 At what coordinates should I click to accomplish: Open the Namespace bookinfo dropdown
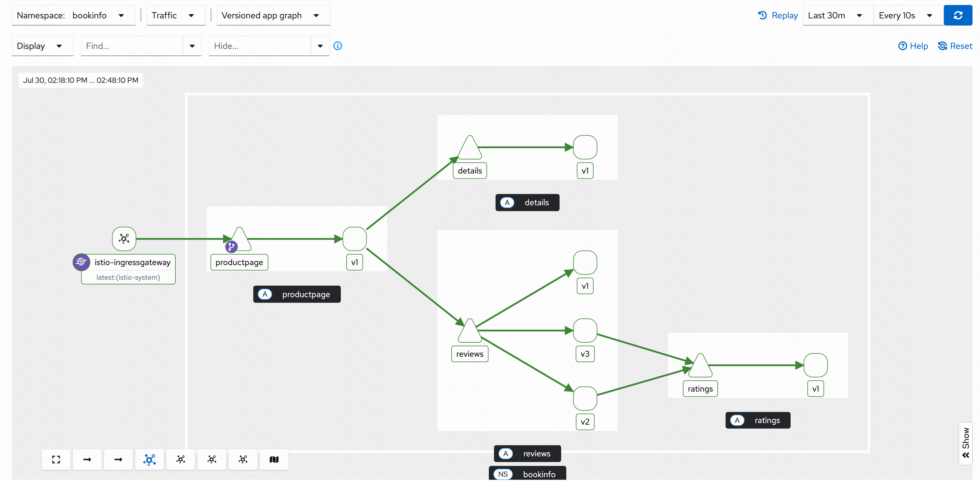click(74, 16)
